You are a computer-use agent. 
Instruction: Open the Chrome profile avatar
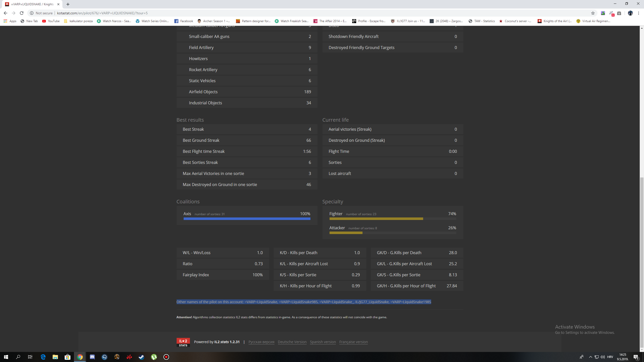pos(630,13)
